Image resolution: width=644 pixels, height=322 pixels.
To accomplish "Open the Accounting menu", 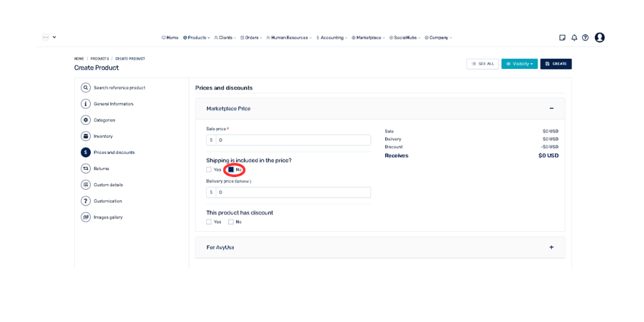I will coord(332,38).
